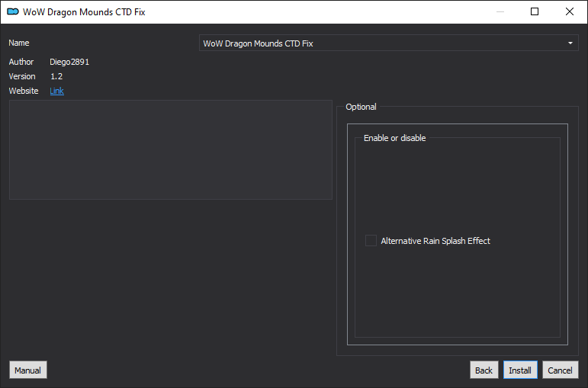Maximize the installer window

(x=535, y=11)
